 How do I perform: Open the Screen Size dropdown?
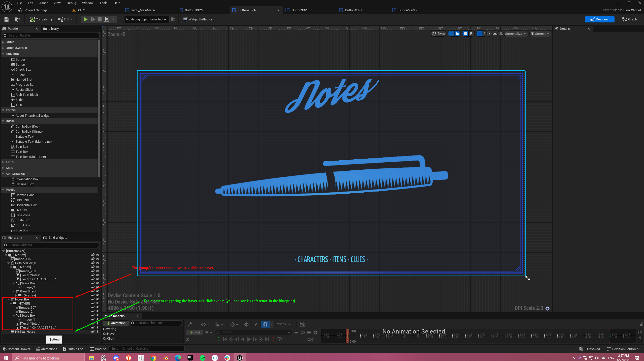tap(516, 34)
